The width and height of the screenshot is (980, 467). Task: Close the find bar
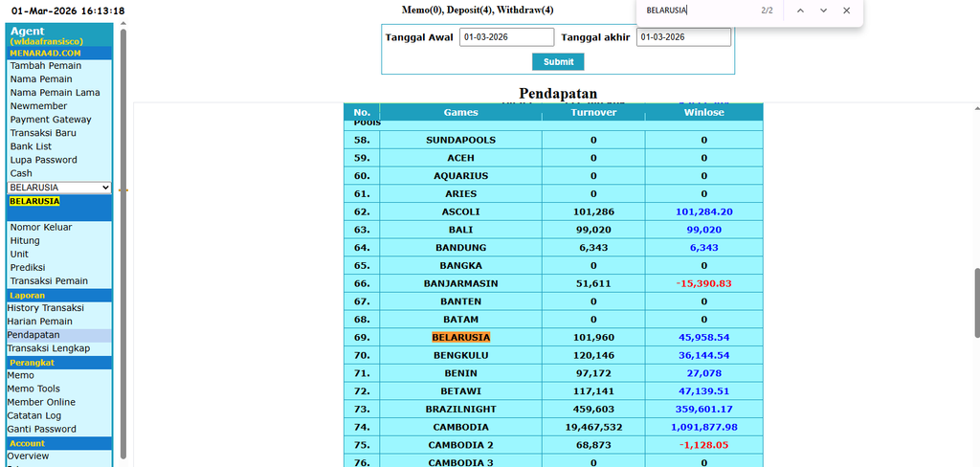[x=846, y=11]
